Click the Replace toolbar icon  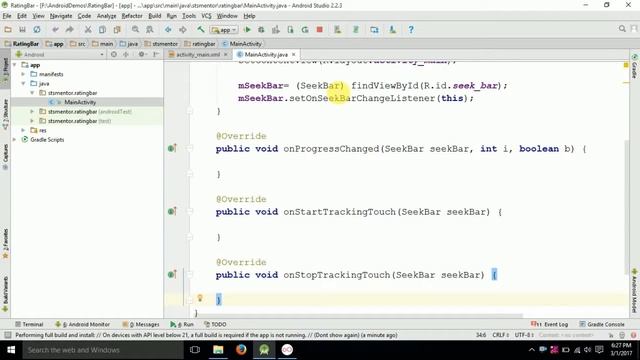point(150,29)
